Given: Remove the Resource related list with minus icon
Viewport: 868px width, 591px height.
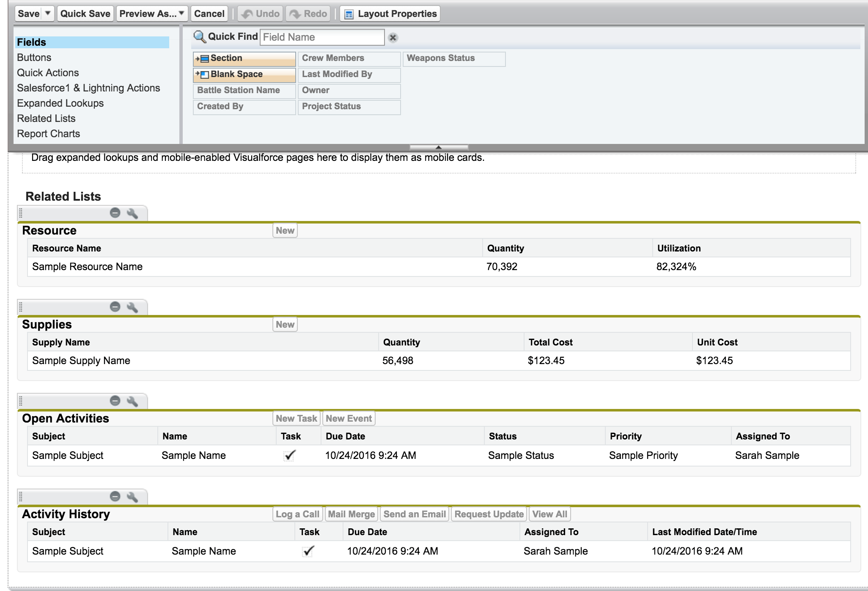Looking at the screenshot, I should point(115,213).
